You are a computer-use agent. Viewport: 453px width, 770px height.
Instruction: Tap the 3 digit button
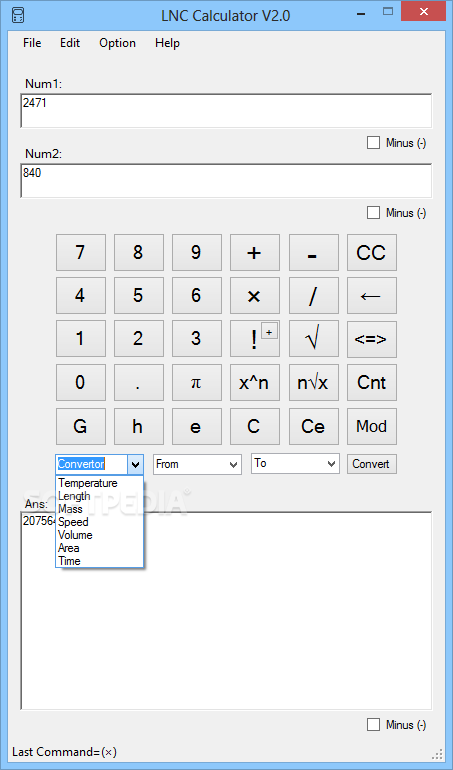click(197, 339)
